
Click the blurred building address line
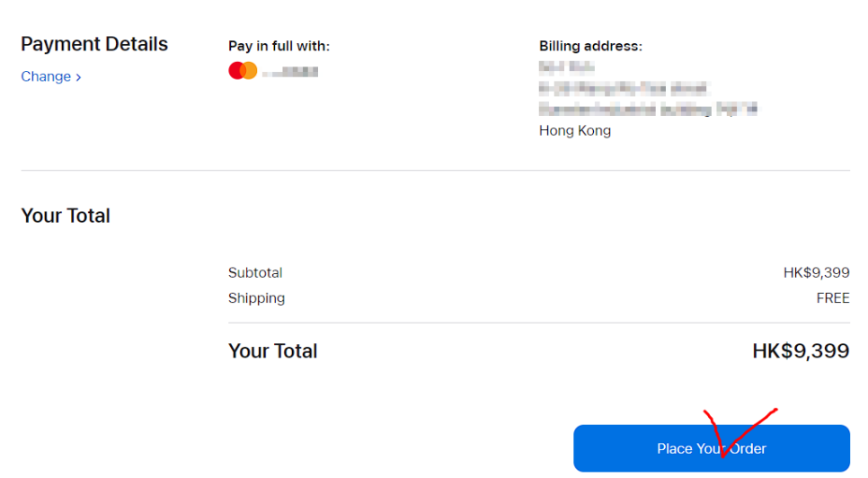648,110
